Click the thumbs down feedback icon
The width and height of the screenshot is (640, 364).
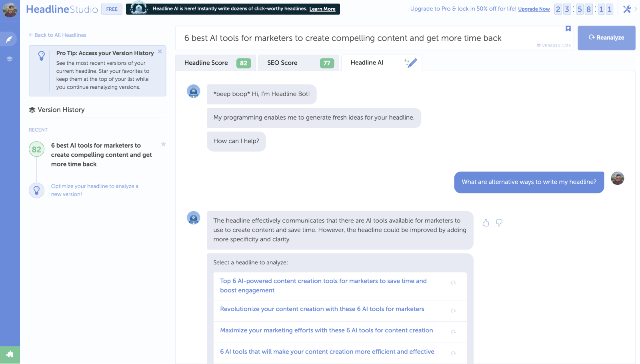[499, 223]
